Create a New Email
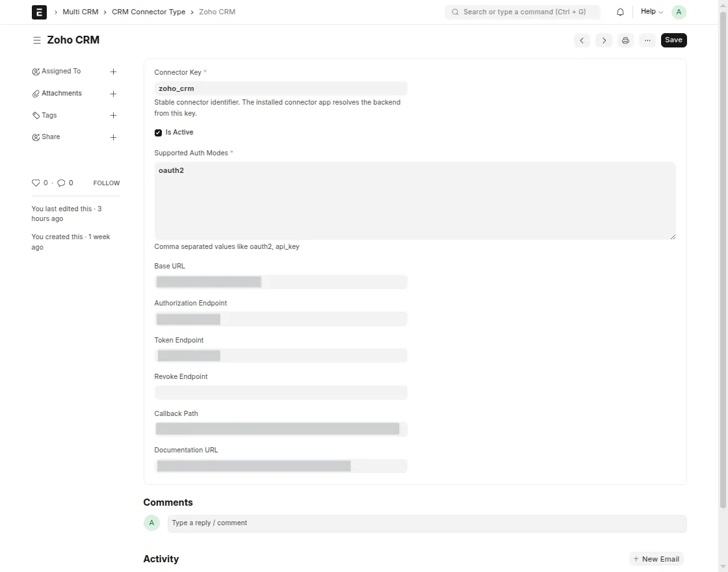 coord(656,559)
